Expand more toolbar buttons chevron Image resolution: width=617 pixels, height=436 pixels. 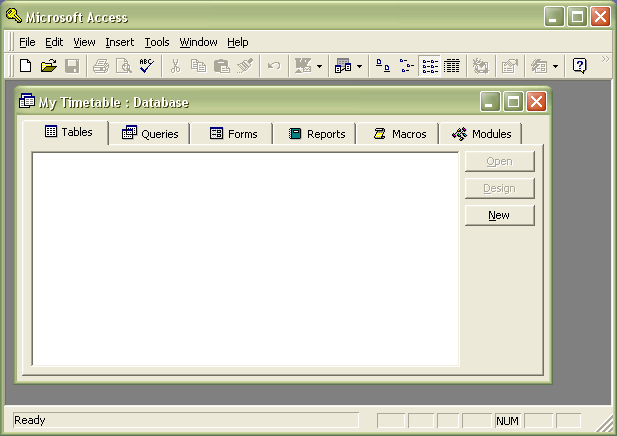[605, 59]
